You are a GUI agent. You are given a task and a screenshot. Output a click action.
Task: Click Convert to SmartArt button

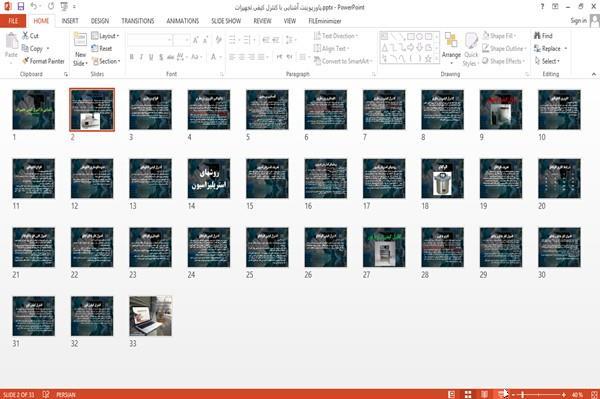(x=342, y=61)
